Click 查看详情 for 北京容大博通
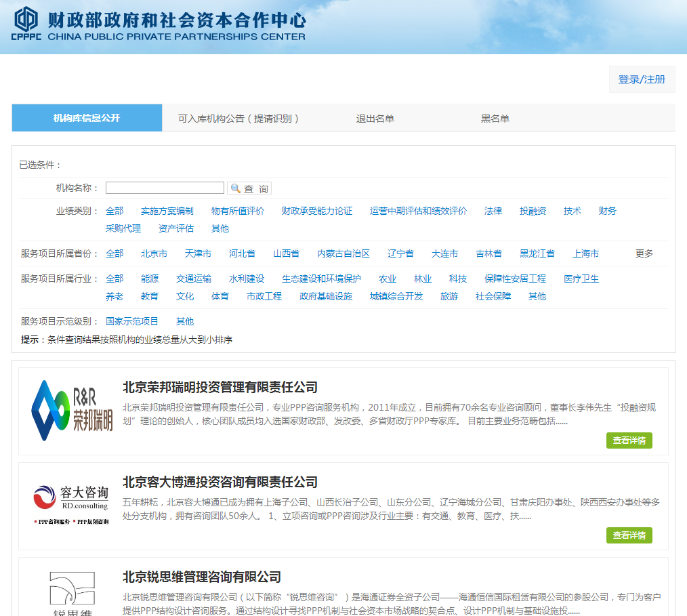 click(629, 535)
